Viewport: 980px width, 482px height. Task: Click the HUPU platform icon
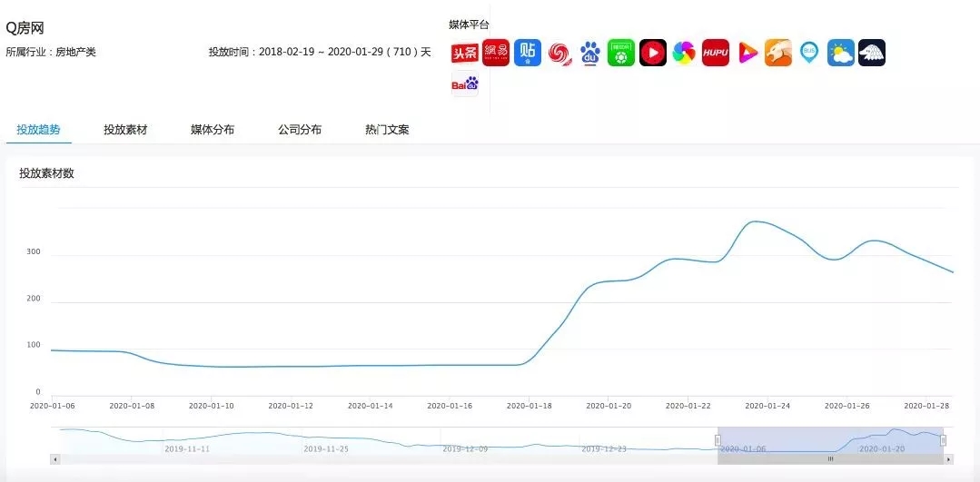click(716, 53)
